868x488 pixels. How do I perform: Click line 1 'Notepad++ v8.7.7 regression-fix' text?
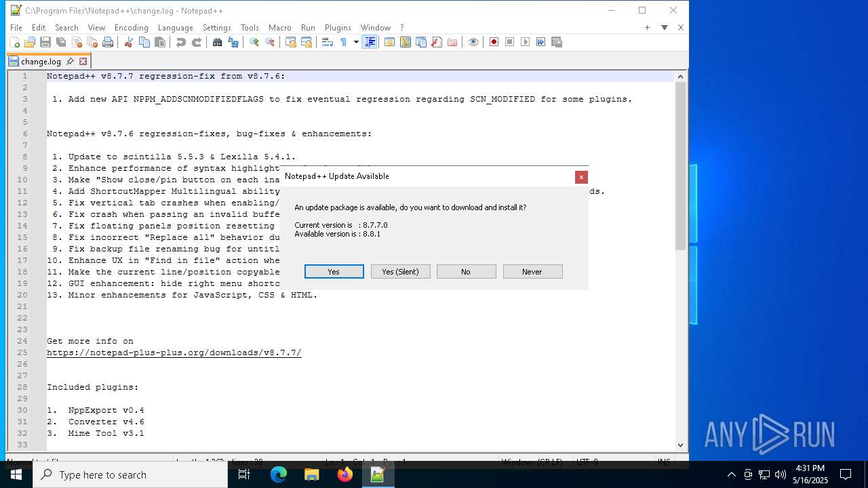pos(166,76)
